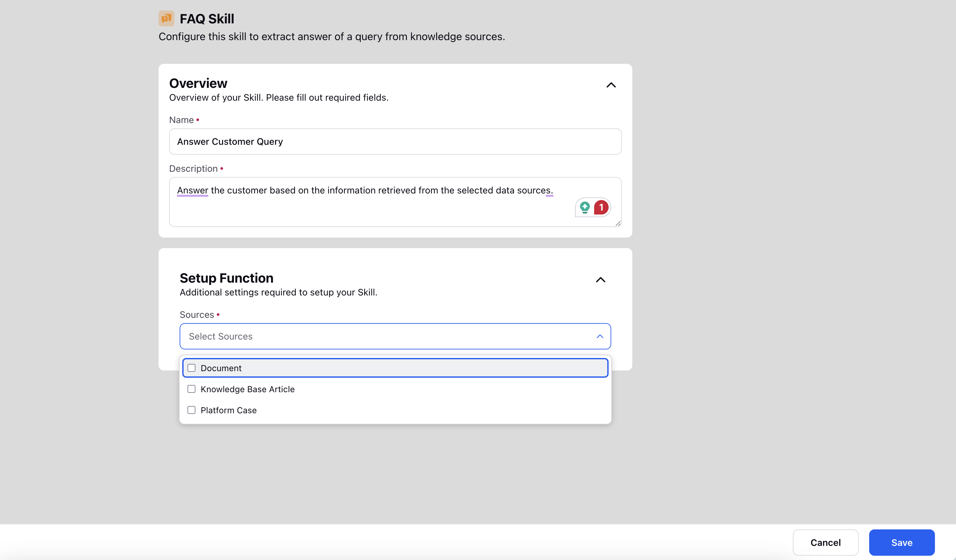956x560 pixels.
Task: Collapse the Overview section chevron
Action: (x=611, y=85)
